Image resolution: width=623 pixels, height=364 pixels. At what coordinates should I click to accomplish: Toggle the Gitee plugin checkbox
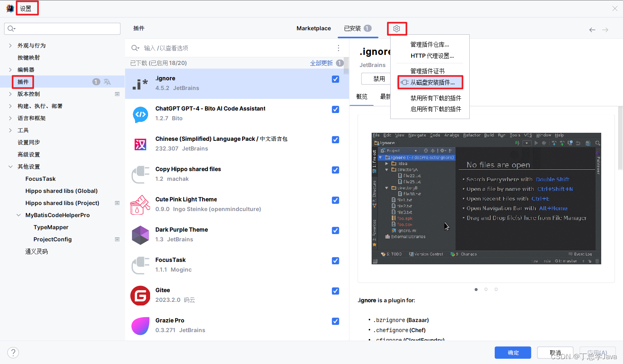click(335, 291)
